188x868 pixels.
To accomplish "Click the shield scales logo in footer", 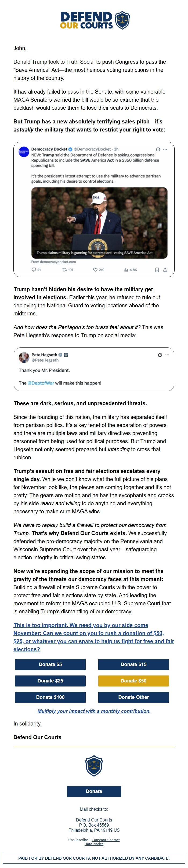I will pyautogui.click(x=94, y=766).
